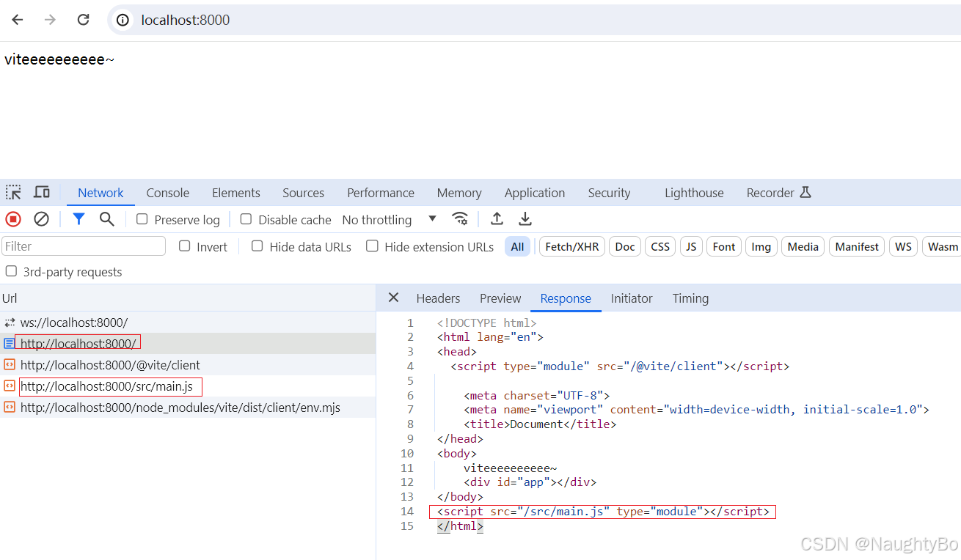Screen dimensions: 961x560
Task: Check Hide extension URLs
Action: coord(373,246)
